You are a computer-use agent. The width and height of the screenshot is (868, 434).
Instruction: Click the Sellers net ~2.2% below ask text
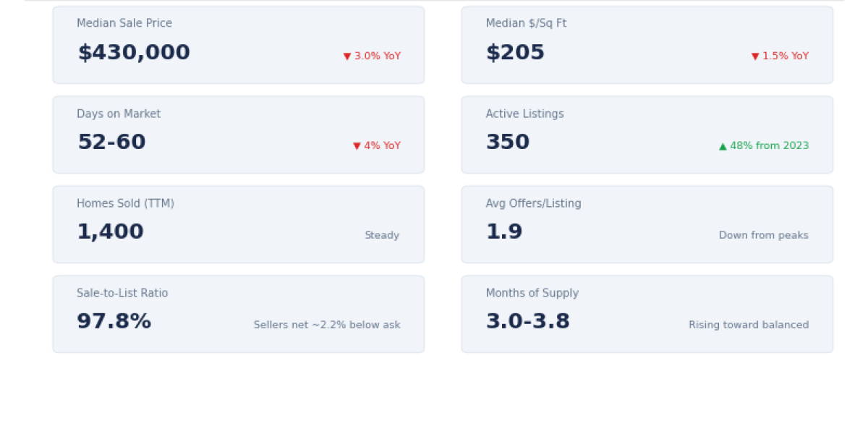pyautogui.click(x=327, y=325)
